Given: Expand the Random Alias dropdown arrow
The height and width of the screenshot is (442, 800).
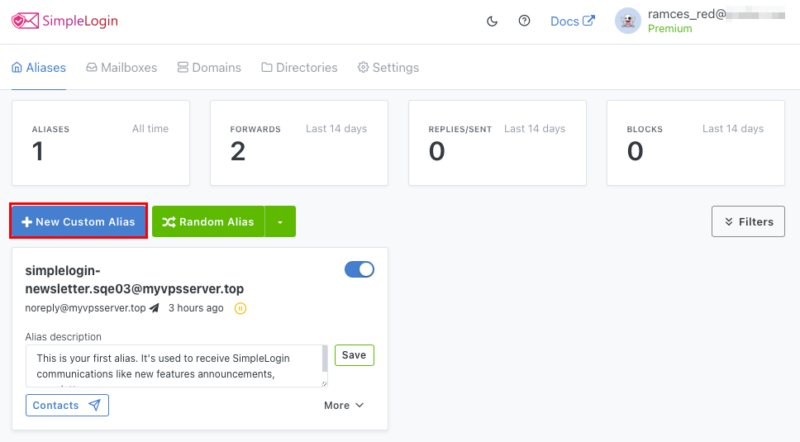Looking at the screenshot, I should click(x=280, y=222).
